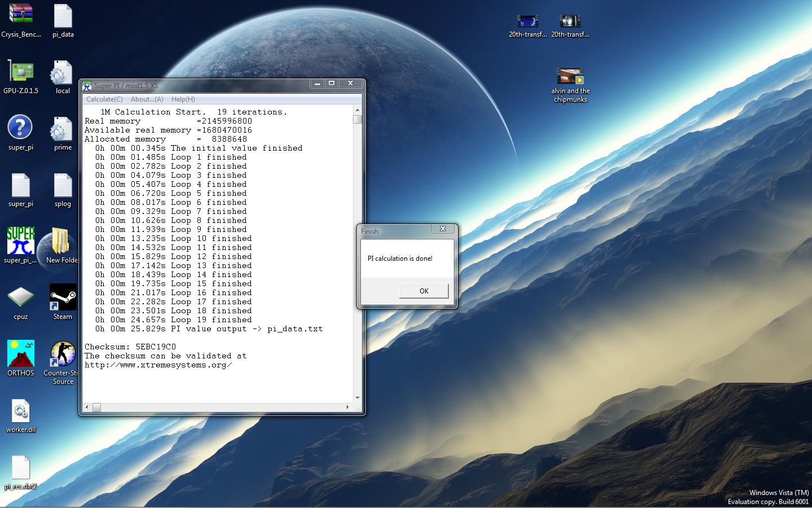Click the Super PI / mod1.5 XS title
This screenshot has height=508, width=812.
[x=126, y=86]
